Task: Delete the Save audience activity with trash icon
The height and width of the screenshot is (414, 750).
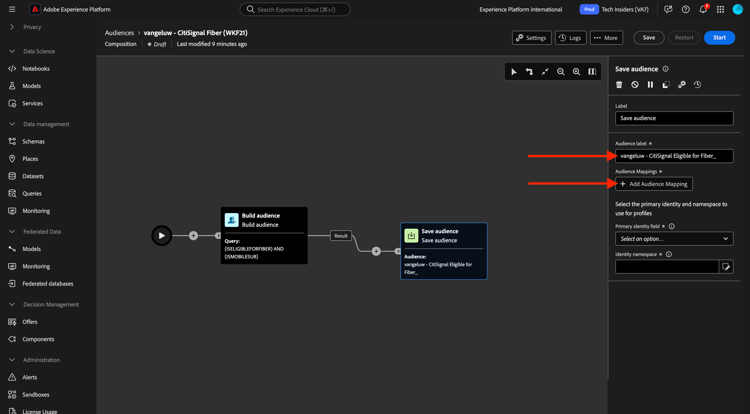Action: point(619,85)
